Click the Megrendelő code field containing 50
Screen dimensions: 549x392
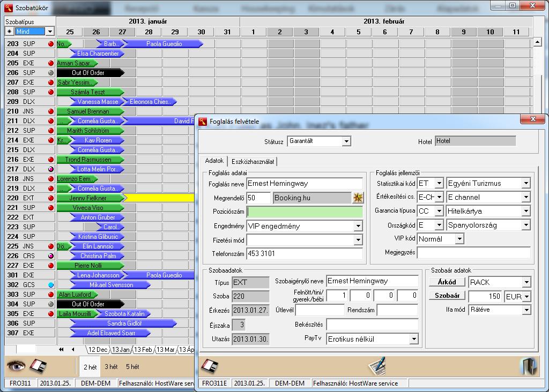[x=258, y=198]
